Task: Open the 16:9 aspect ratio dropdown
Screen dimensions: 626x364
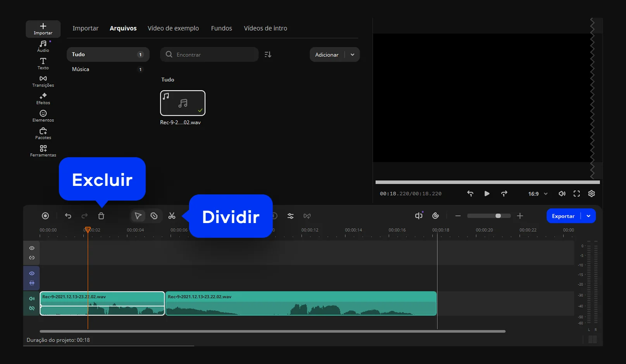Action: 538,194
